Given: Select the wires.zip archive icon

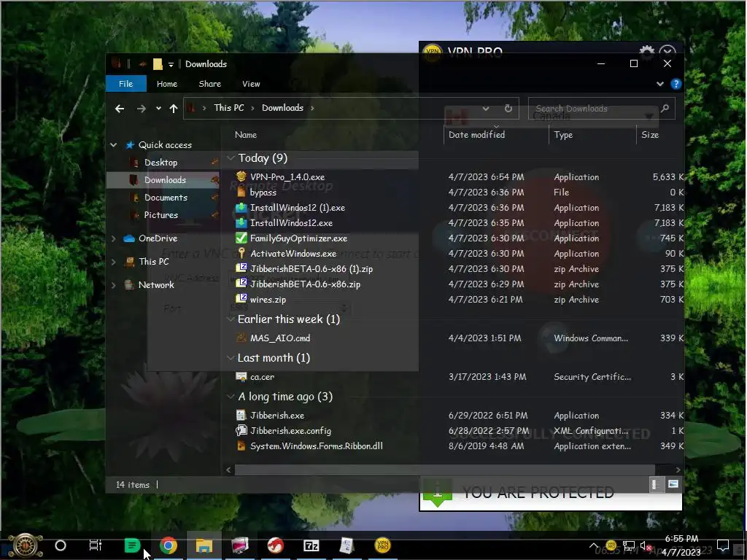Looking at the screenshot, I should tap(241, 299).
